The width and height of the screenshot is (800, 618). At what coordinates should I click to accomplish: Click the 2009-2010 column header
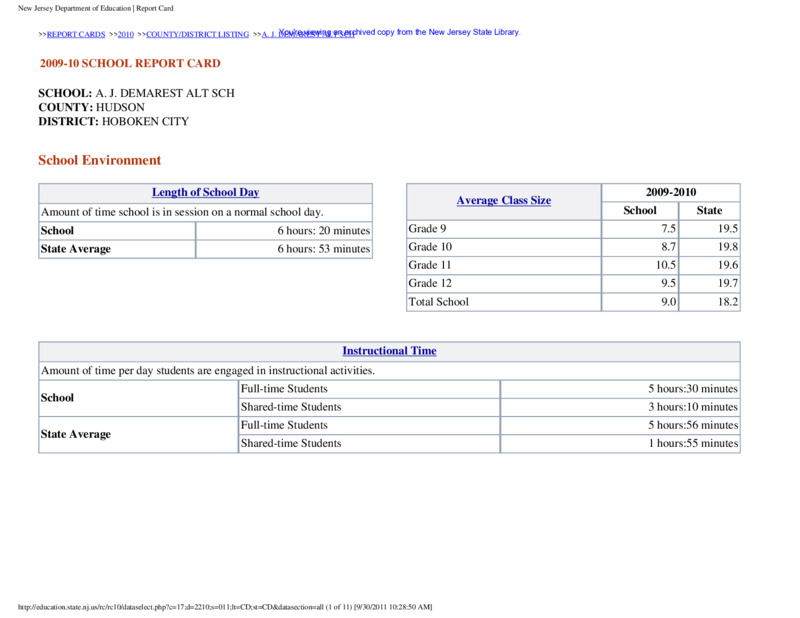click(671, 192)
